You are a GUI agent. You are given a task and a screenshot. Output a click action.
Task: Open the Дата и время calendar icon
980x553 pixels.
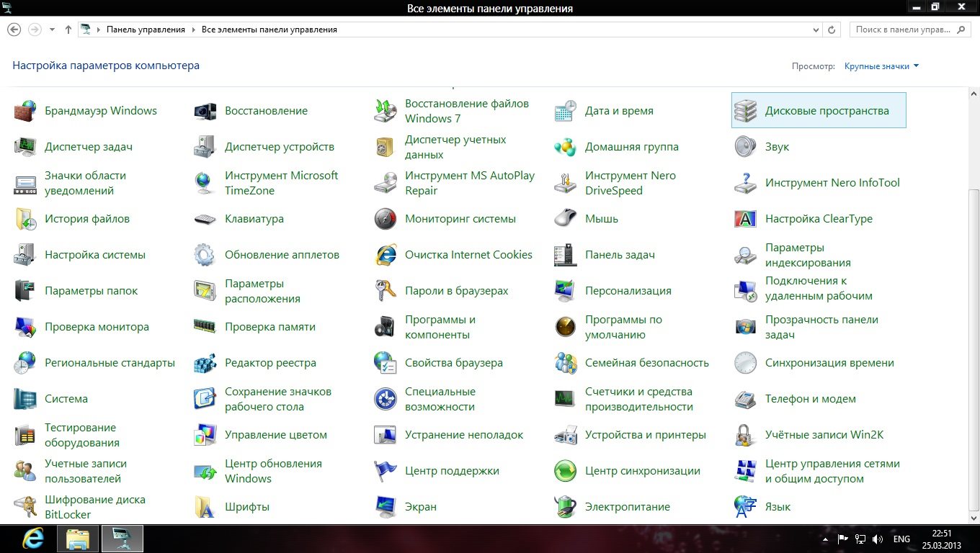coord(566,111)
